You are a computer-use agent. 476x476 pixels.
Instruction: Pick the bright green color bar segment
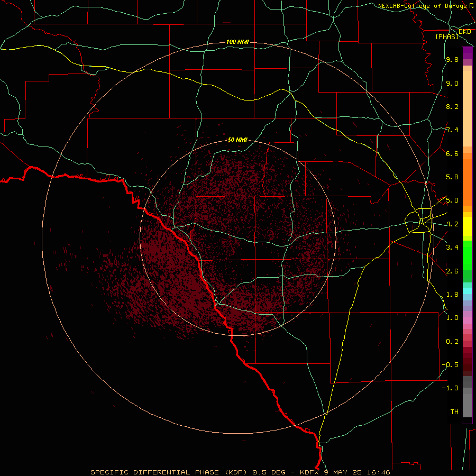(x=467, y=254)
